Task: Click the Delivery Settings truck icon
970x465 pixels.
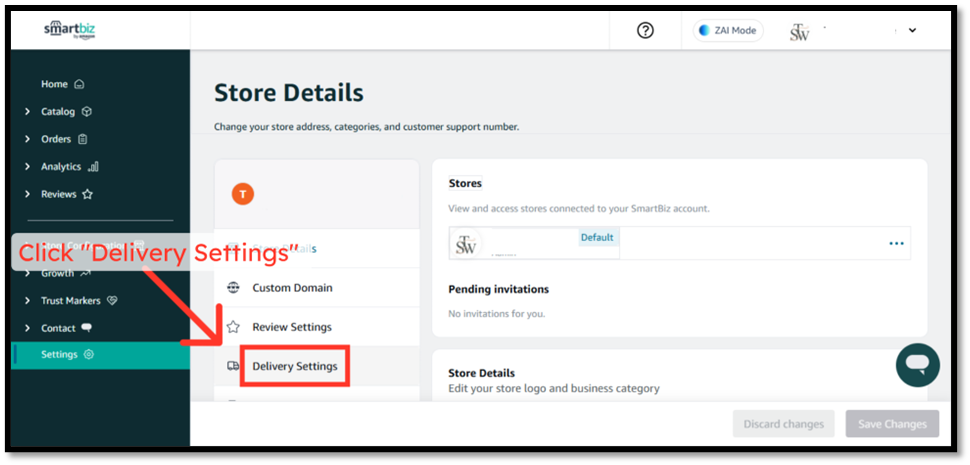Action: coord(233,367)
